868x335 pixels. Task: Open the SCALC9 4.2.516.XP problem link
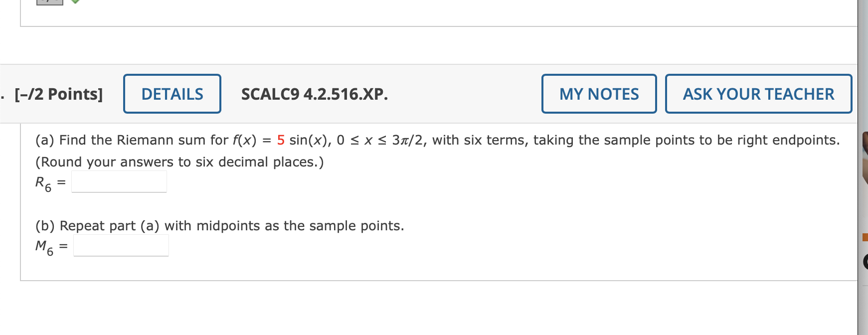pyautogui.click(x=314, y=94)
